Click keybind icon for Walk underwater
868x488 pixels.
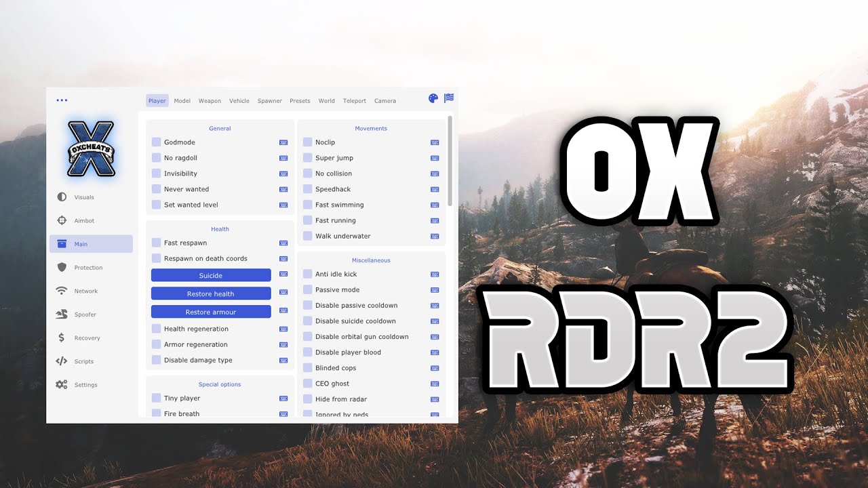pyautogui.click(x=435, y=236)
